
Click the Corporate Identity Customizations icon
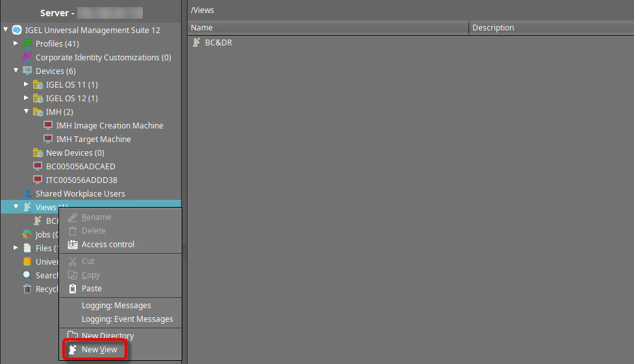pyautogui.click(x=27, y=57)
